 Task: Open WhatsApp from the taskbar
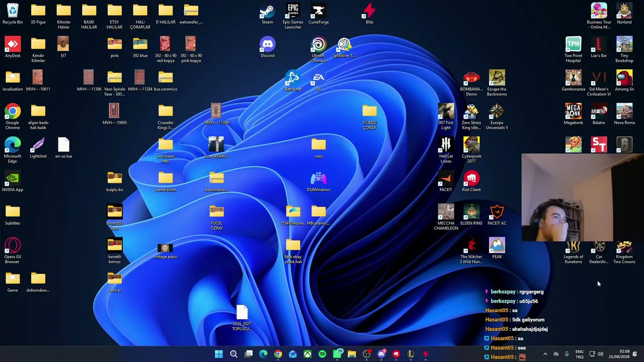tap(337, 354)
